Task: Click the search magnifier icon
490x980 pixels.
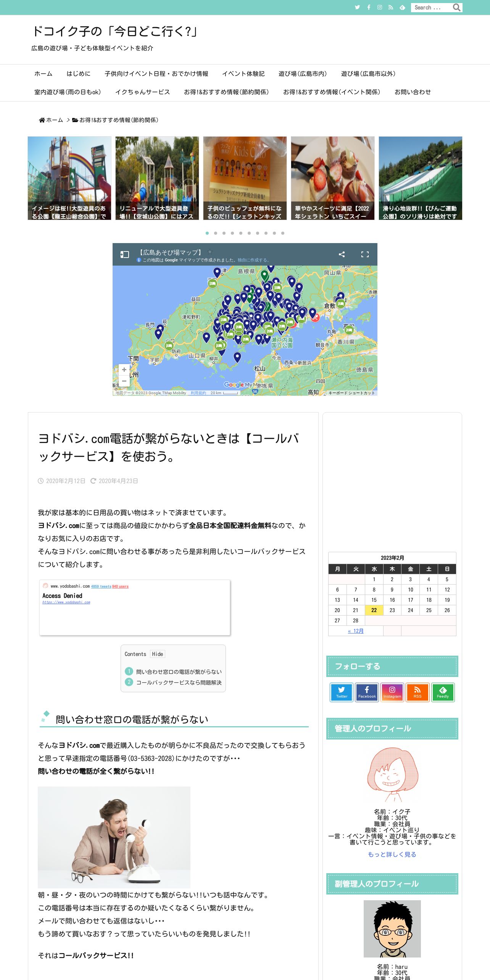Action: [456, 7]
